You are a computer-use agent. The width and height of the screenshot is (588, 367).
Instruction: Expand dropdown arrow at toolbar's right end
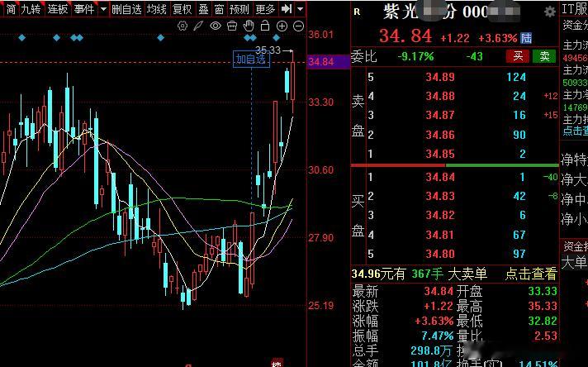point(300,9)
